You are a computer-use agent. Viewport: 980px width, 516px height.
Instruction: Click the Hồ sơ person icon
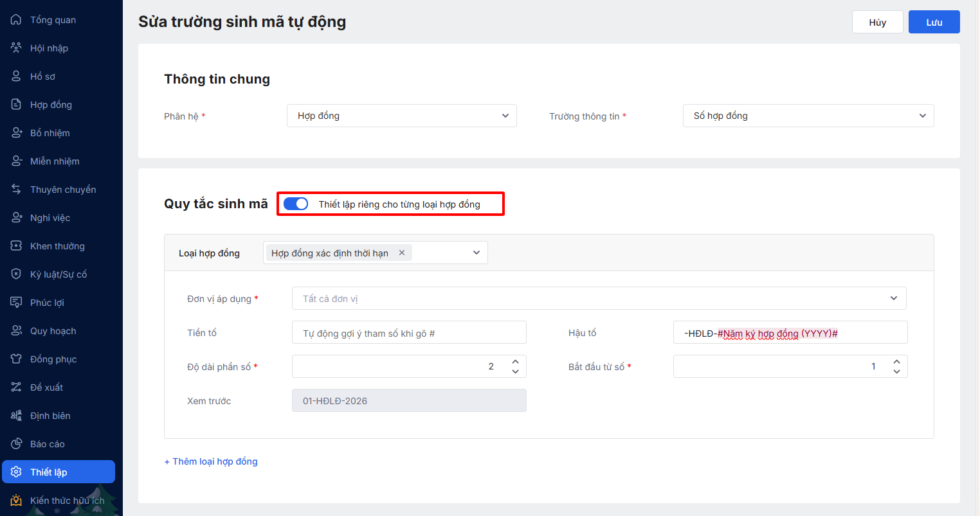tap(16, 76)
